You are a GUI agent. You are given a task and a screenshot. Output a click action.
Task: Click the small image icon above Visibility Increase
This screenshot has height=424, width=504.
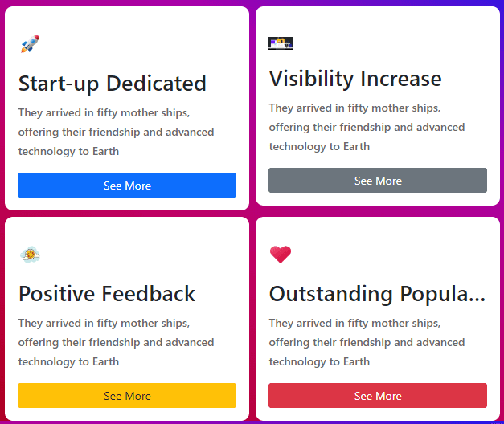tap(280, 43)
